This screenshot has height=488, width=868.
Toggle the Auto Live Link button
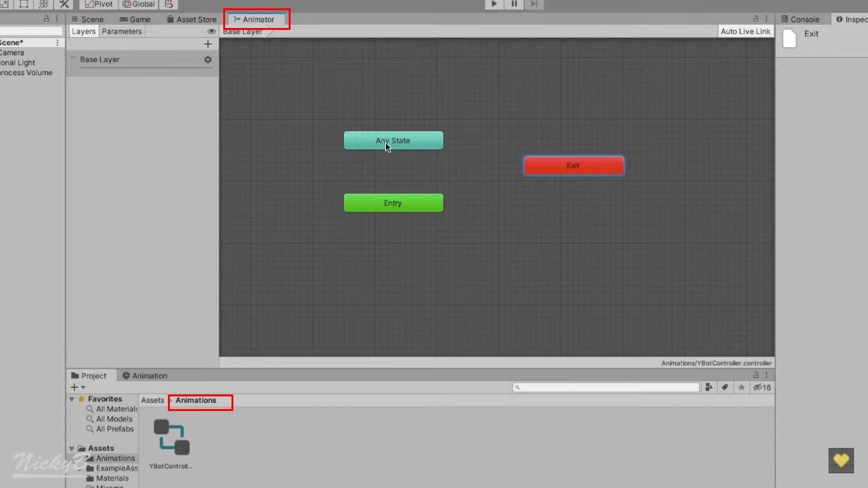745,31
